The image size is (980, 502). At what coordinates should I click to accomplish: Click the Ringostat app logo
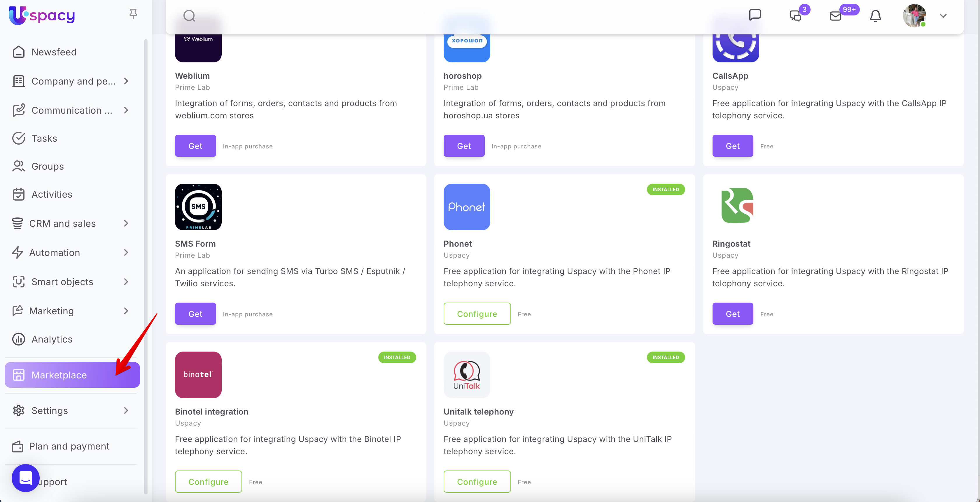(735, 207)
